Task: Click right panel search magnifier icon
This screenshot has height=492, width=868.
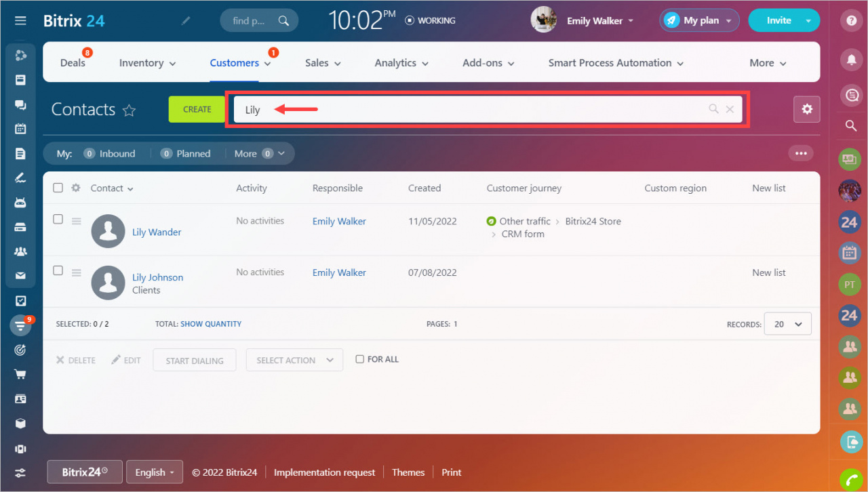Action: click(x=850, y=125)
